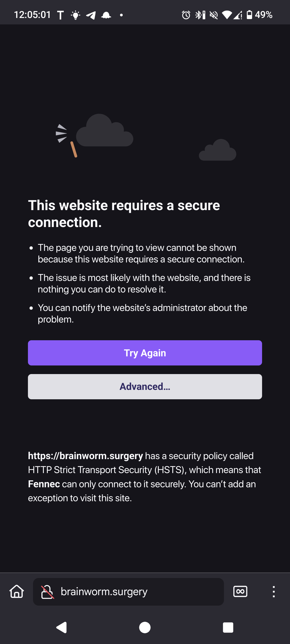Tap the Android home circle button
This screenshot has height=644, width=290.
tap(145, 628)
